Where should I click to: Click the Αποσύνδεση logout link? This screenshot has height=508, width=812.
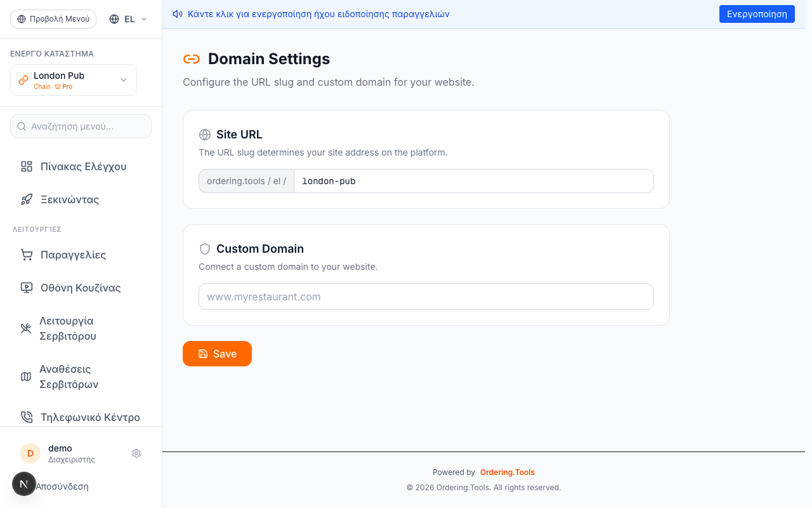pyautogui.click(x=62, y=486)
